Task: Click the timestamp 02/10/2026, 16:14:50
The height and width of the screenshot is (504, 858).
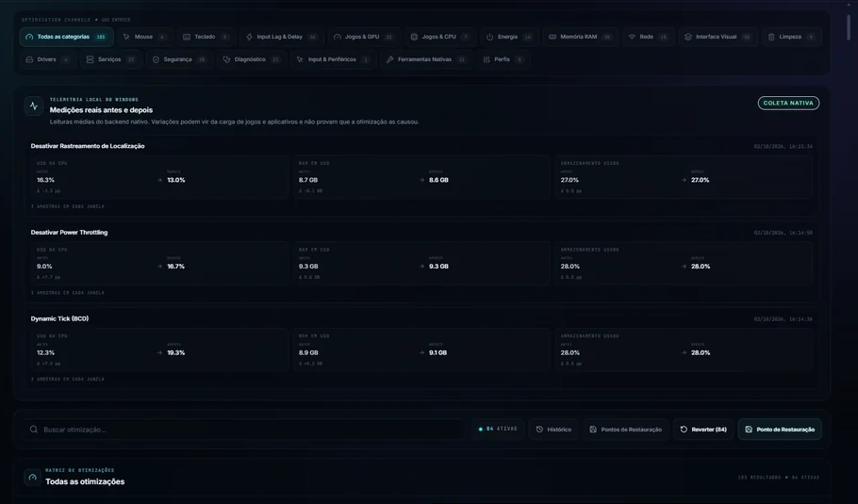Action: click(x=783, y=233)
